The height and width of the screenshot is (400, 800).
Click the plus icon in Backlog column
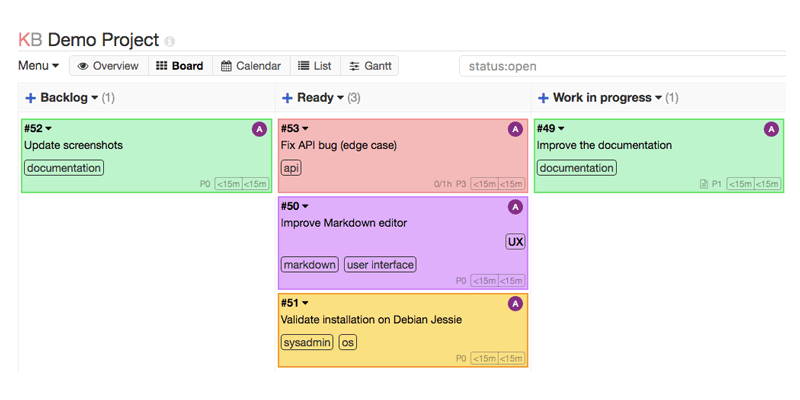[30, 98]
